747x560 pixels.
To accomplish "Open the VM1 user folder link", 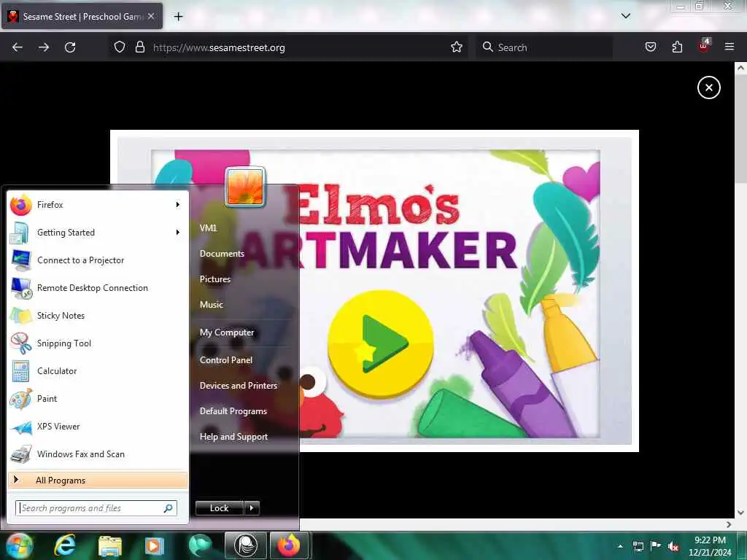I will [208, 227].
